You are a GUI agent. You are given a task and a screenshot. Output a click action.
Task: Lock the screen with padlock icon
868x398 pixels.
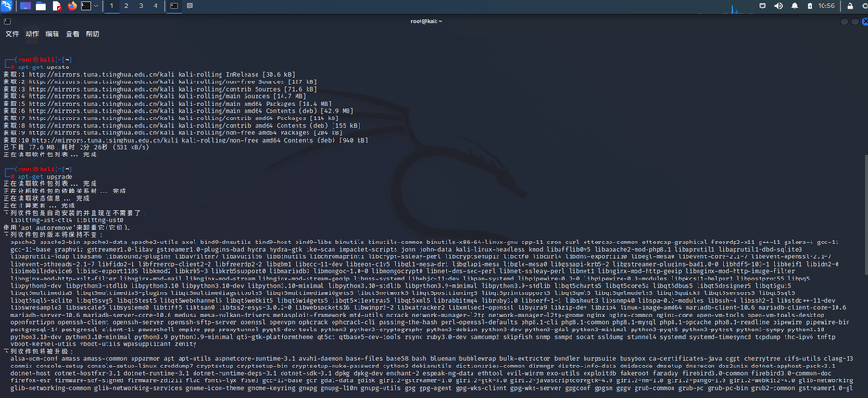(x=850, y=6)
